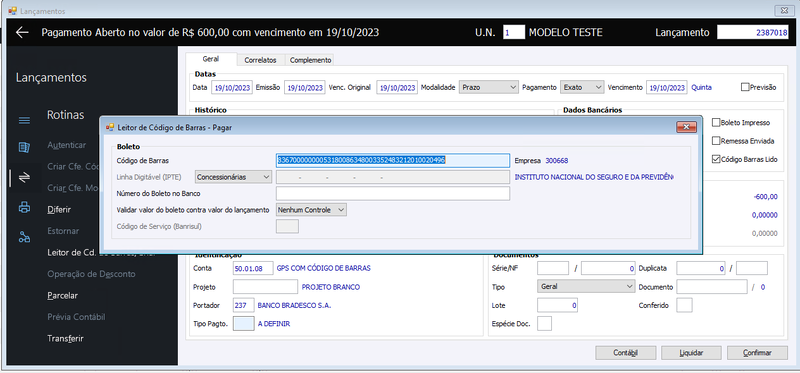
Task: Select Operação de Desconto routine
Action: pos(91,274)
